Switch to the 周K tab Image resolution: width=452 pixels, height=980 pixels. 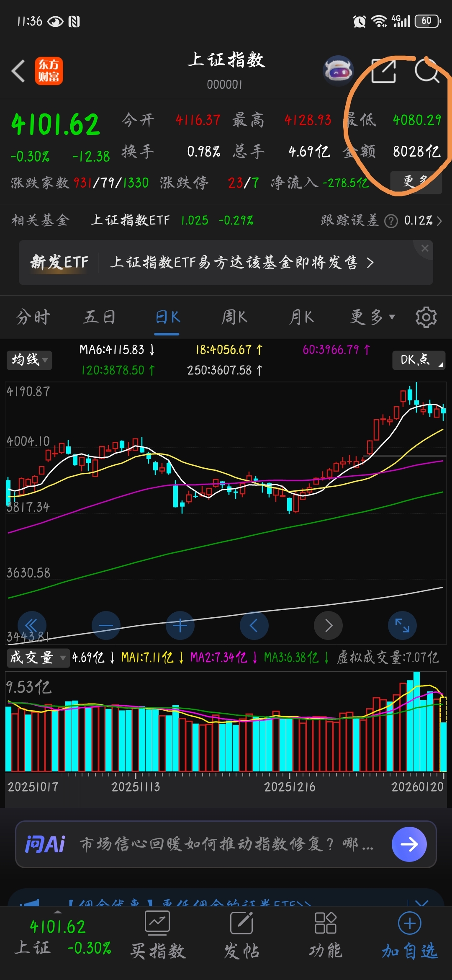[234, 317]
